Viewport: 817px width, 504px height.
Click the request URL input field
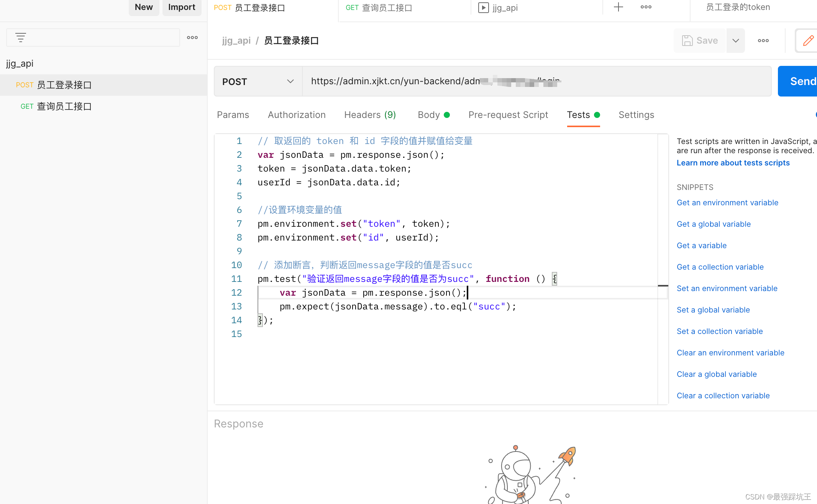point(536,82)
